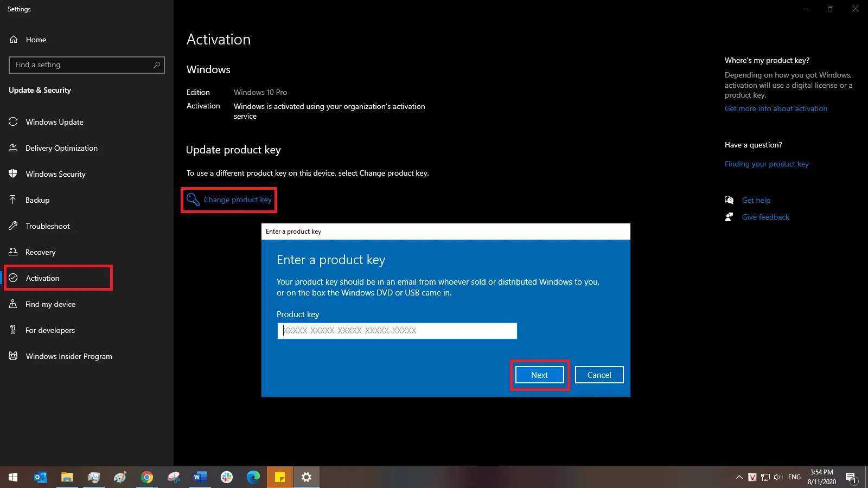Go to Windows Update settings page

click(x=54, y=122)
